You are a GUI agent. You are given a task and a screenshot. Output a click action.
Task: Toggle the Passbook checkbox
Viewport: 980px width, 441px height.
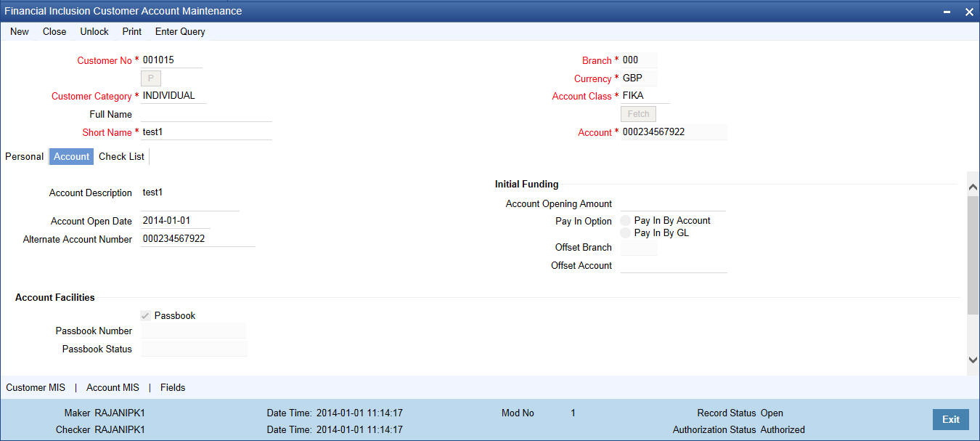pos(145,315)
